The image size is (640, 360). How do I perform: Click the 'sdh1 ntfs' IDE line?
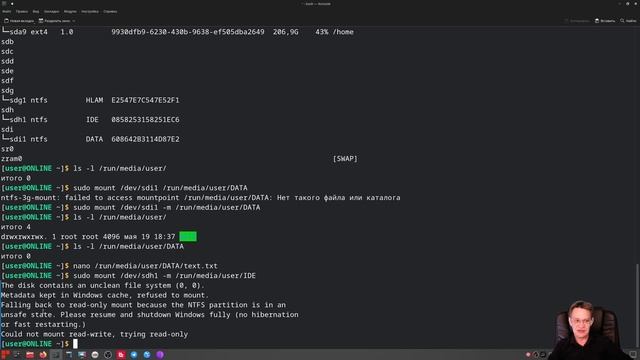(x=90, y=120)
